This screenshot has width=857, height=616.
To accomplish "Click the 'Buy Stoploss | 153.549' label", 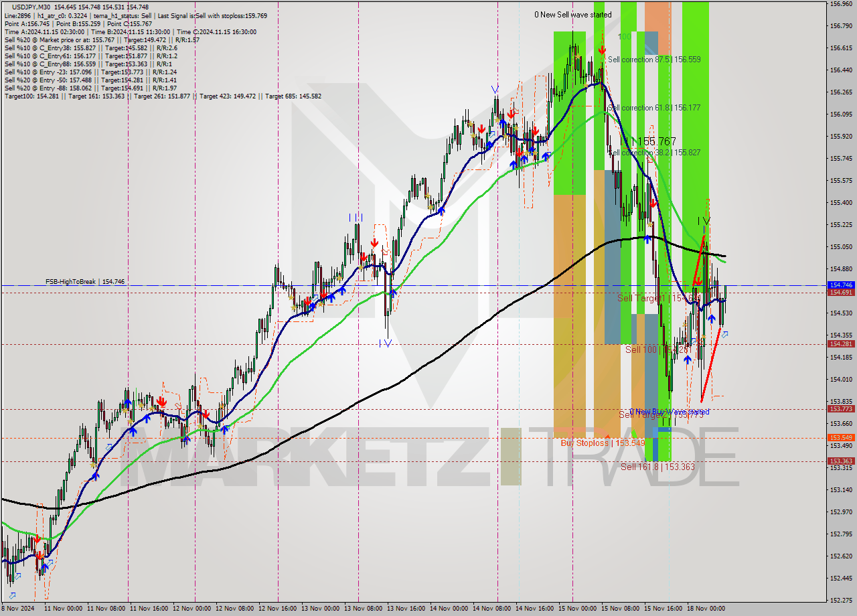I will 603,443.
